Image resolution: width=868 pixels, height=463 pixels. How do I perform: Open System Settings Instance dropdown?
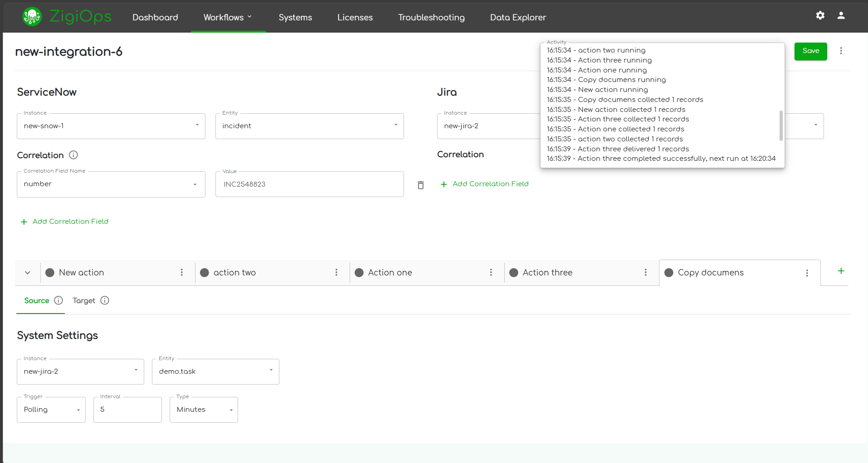(80, 371)
